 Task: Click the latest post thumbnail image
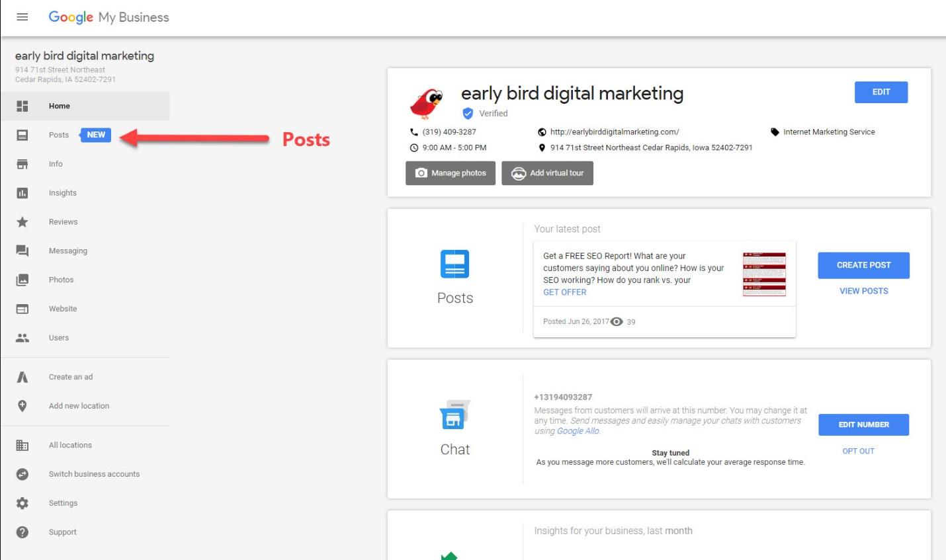tap(764, 274)
